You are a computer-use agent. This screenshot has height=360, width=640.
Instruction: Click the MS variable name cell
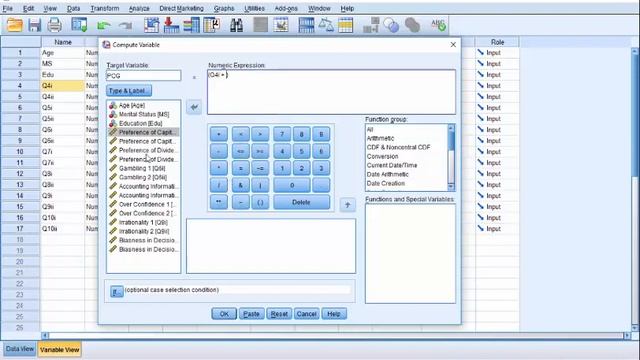(x=62, y=64)
